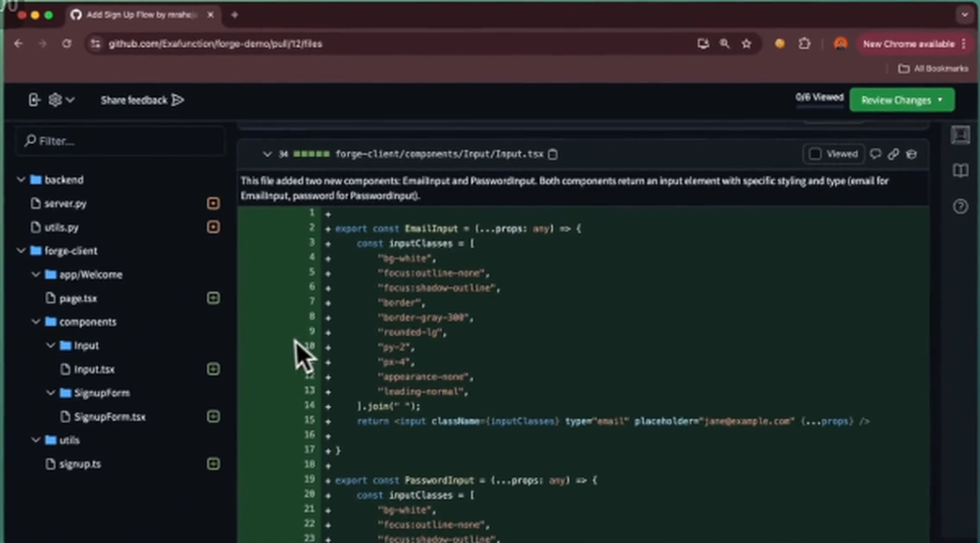Click modified badge next to utils.py
The image size is (980, 543).
pyautogui.click(x=213, y=226)
